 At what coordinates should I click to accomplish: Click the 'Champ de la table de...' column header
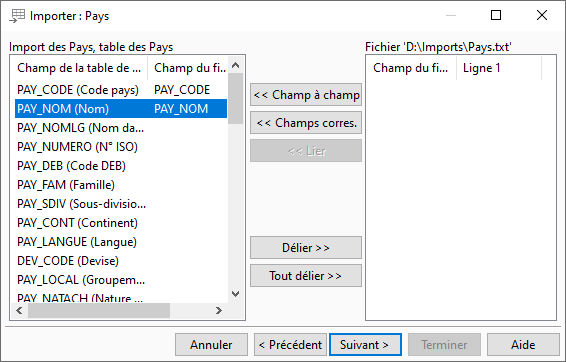pyautogui.click(x=79, y=68)
